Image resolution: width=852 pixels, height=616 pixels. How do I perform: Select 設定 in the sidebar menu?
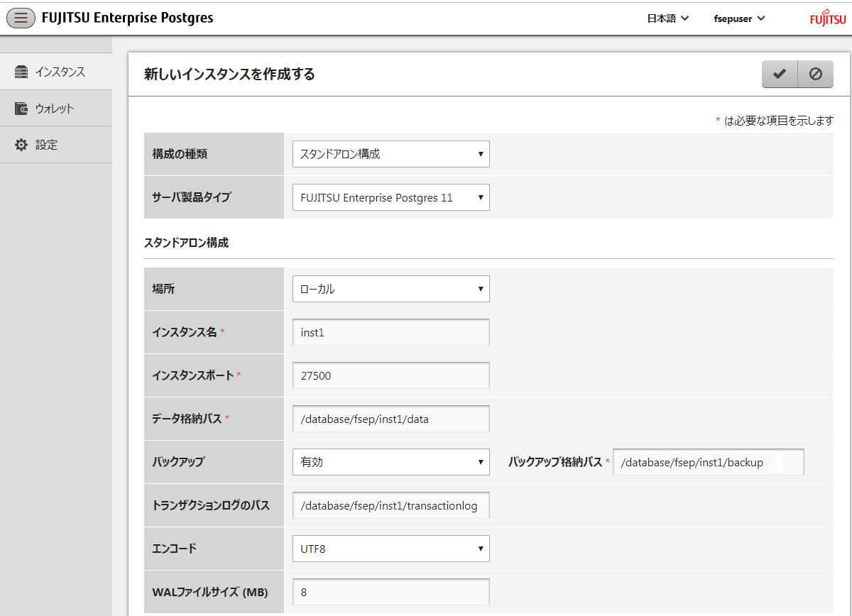coord(56,145)
